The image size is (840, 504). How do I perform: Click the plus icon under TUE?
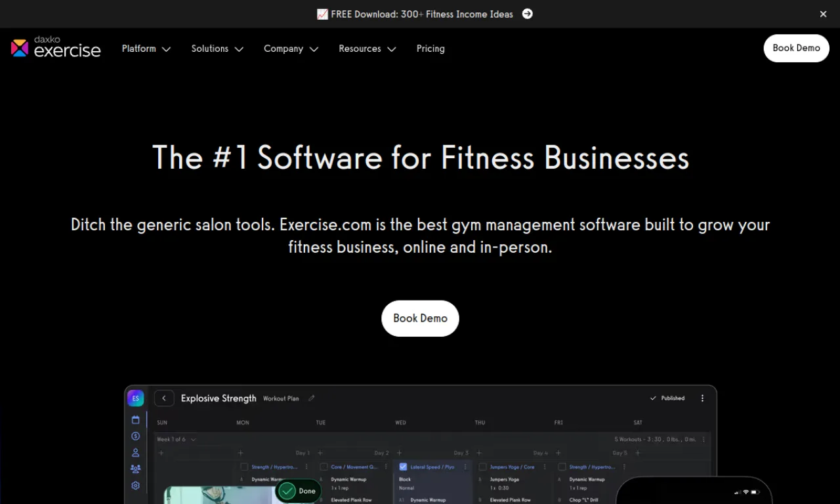(x=320, y=453)
